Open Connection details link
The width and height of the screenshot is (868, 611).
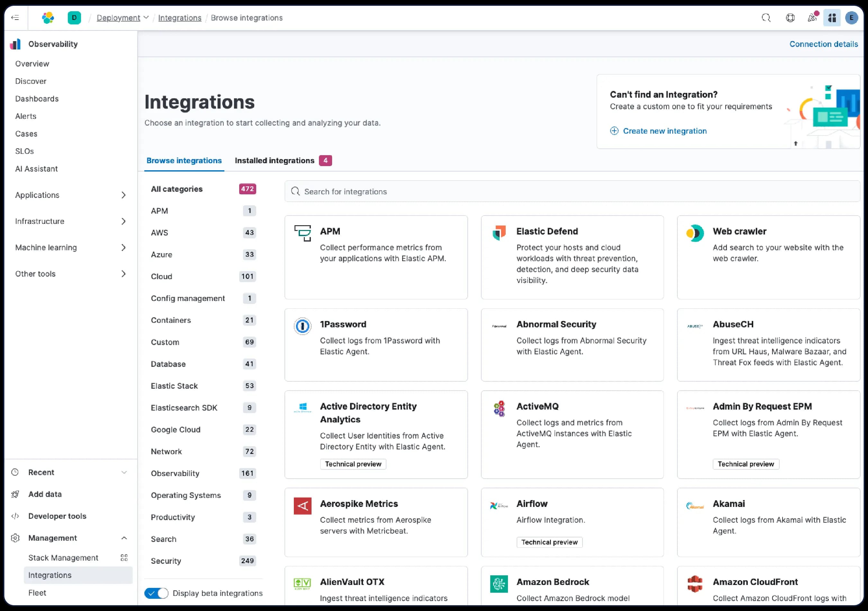[823, 44]
